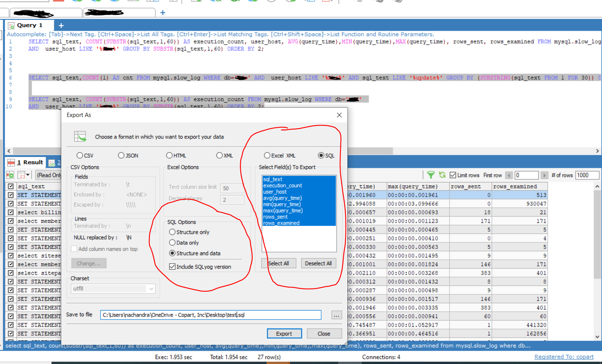Click the green refresh results icon
The width and height of the screenshot is (602, 364).
point(442,175)
